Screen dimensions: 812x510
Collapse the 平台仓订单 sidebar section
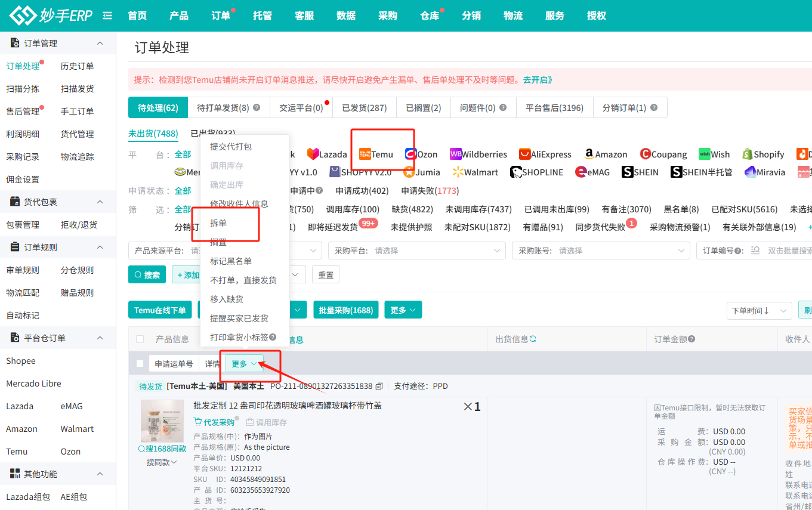coord(100,338)
